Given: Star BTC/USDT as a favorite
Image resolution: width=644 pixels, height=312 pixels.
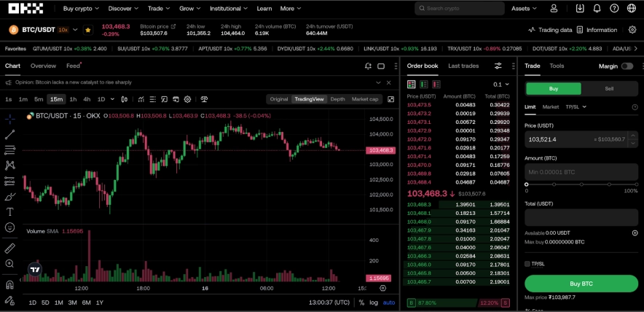Looking at the screenshot, I should pos(88,30).
